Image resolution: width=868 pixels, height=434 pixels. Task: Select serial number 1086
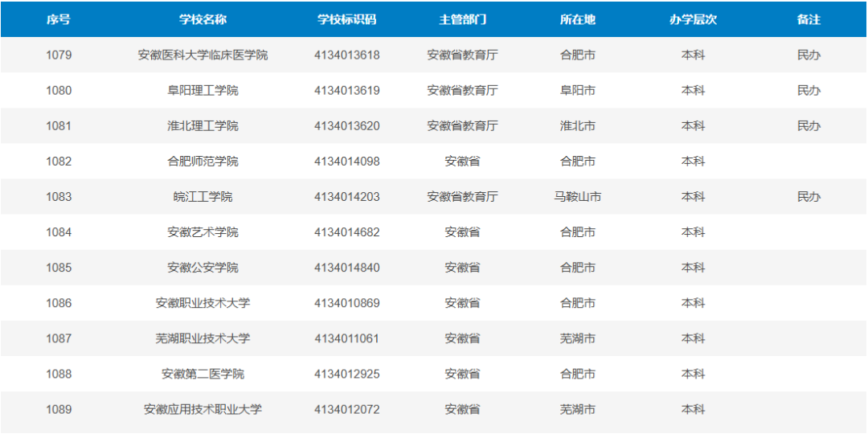(x=59, y=303)
